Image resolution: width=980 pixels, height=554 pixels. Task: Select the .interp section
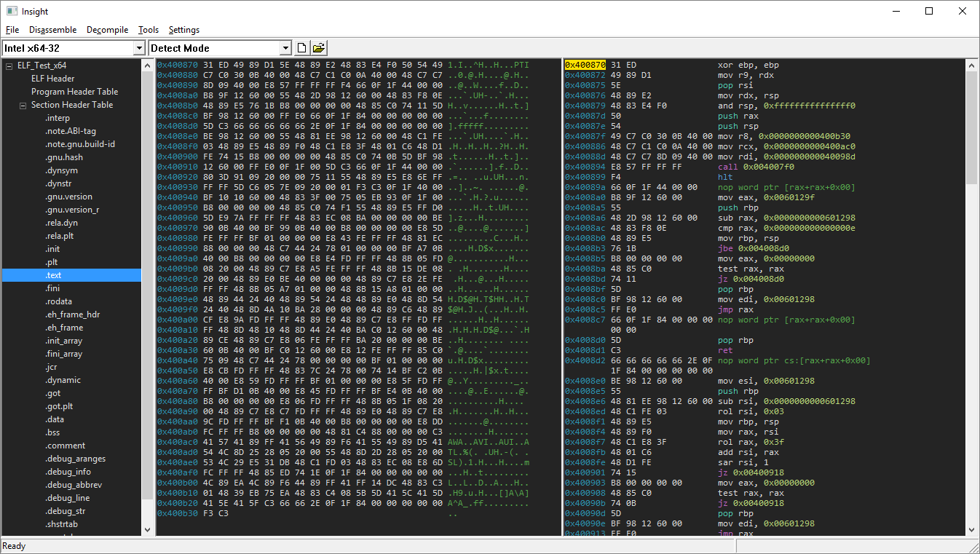coord(58,118)
